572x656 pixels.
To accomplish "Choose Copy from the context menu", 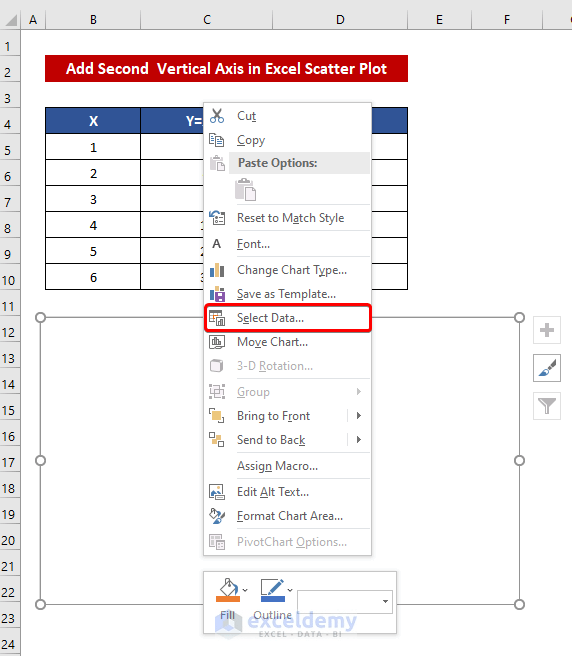I will [x=287, y=140].
